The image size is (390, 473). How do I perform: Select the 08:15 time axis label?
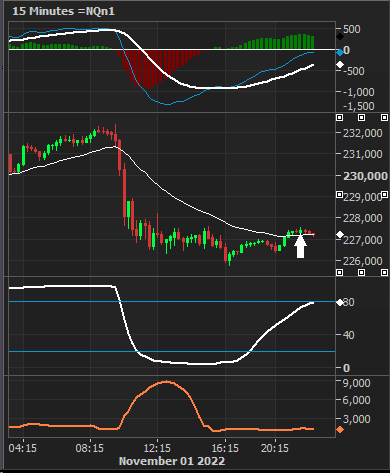click(90, 448)
